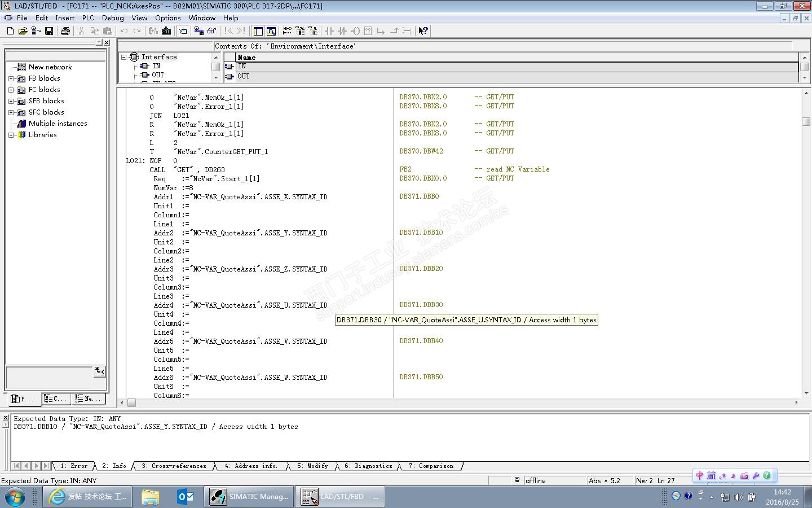Switch to the 1: Error tab
Viewport: 812px width, 508px height.
(x=74, y=466)
